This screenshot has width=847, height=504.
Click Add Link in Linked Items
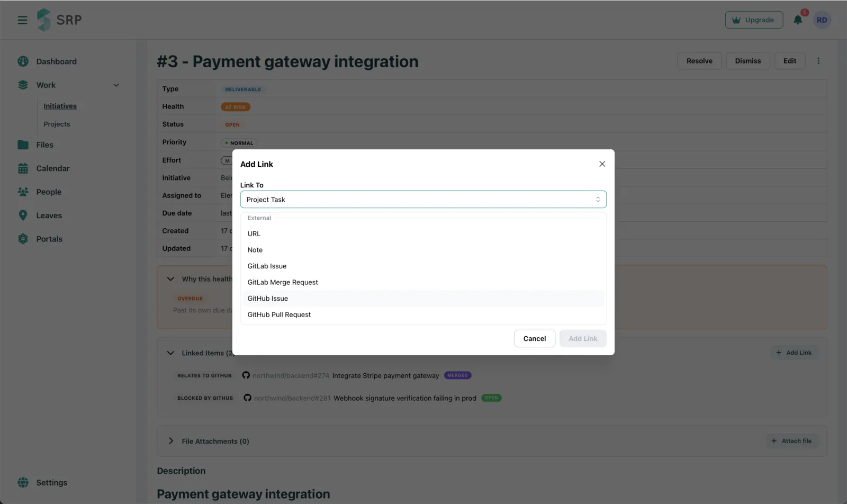pyautogui.click(x=794, y=353)
